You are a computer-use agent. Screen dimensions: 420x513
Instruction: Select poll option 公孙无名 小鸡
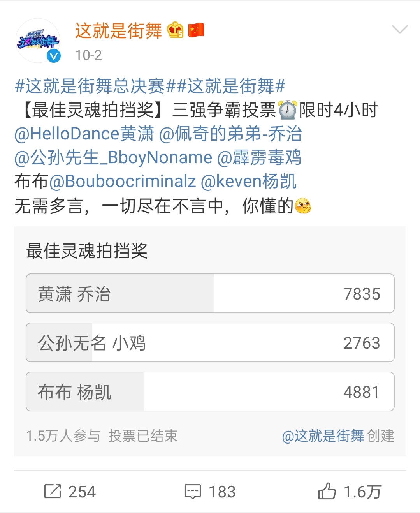pyautogui.click(x=210, y=342)
